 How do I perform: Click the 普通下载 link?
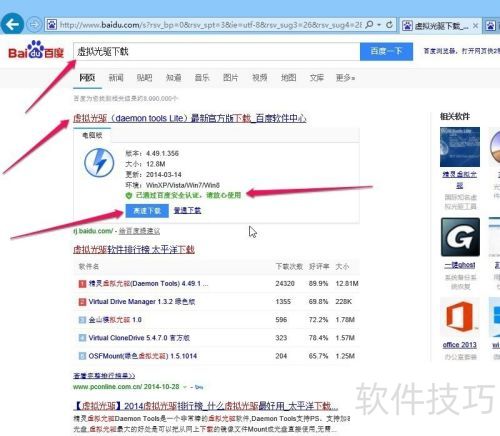click(x=187, y=210)
